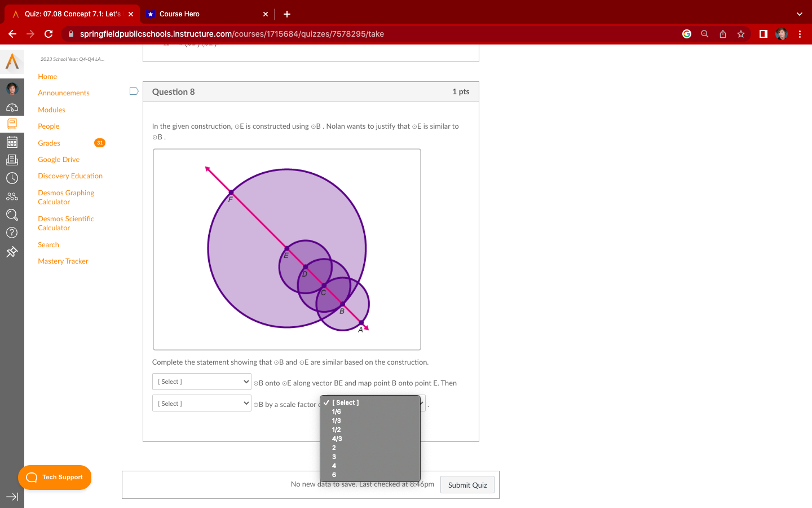Image resolution: width=812 pixels, height=508 pixels.
Task: Click the Canvas logo in sidebar
Action: (x=12, y=62)
